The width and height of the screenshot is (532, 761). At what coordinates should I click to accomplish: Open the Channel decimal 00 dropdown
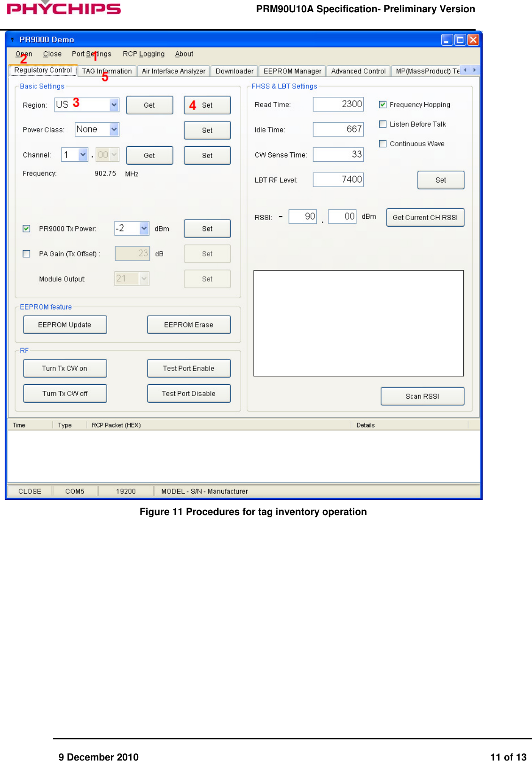(x=114, y=155)
